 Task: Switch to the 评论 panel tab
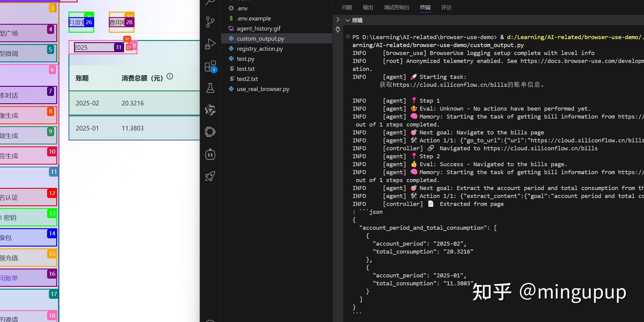point(446,7)
